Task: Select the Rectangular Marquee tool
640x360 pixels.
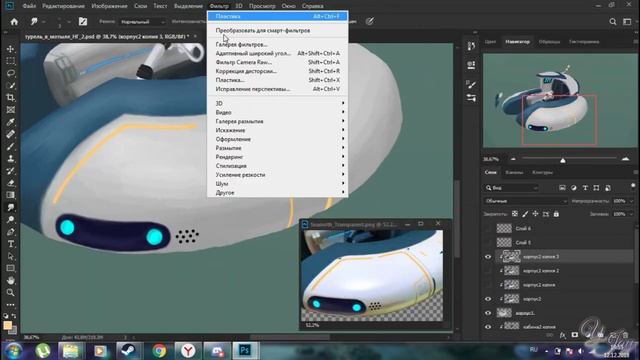Action: [x=11, y=61]
